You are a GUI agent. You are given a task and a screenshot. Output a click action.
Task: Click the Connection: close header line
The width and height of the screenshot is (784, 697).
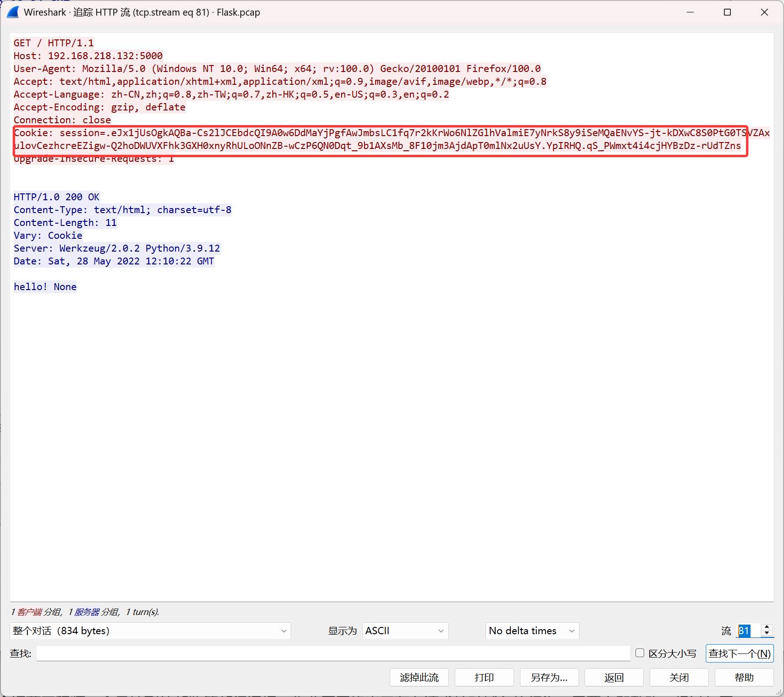[x=62, y=120]
